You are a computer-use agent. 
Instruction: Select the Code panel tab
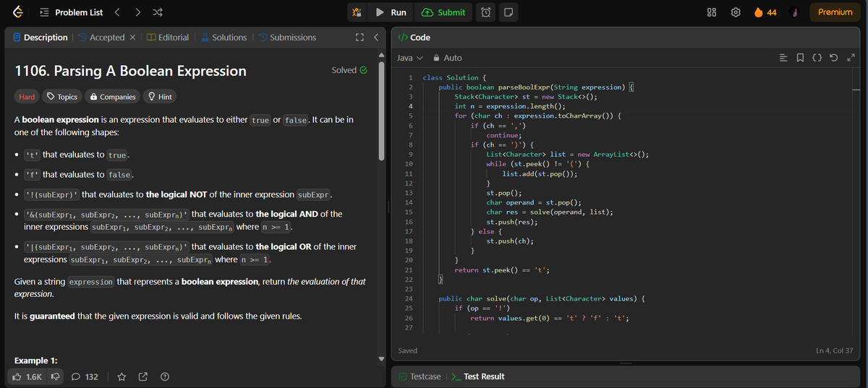414,38
